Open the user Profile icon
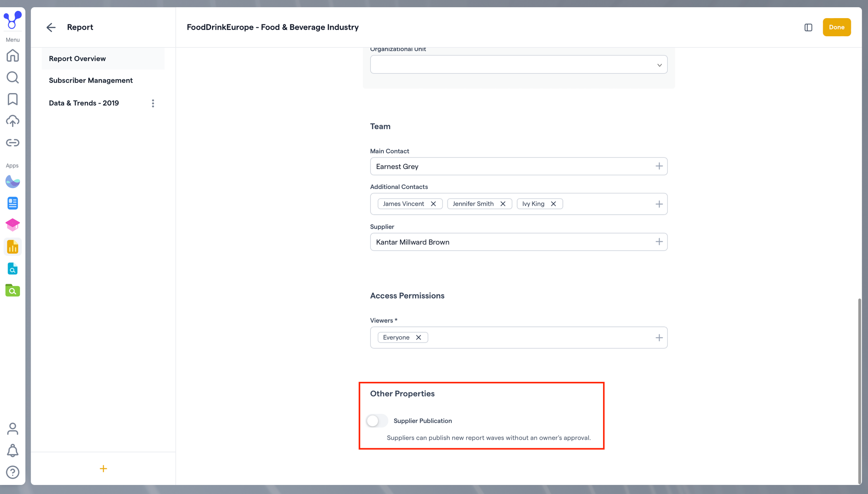Image resolution: width=868 pixels, height=494 pixels. click(13, 428)
